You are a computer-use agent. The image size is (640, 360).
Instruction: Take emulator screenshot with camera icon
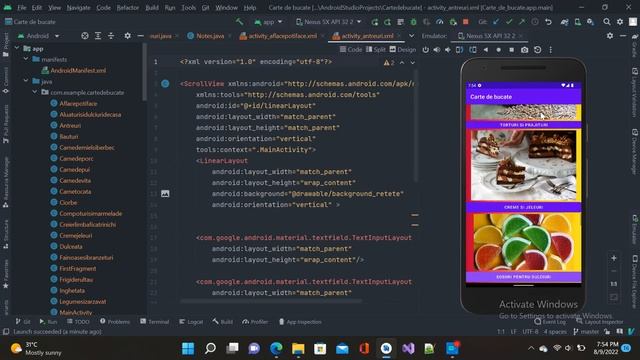(524, 50)
